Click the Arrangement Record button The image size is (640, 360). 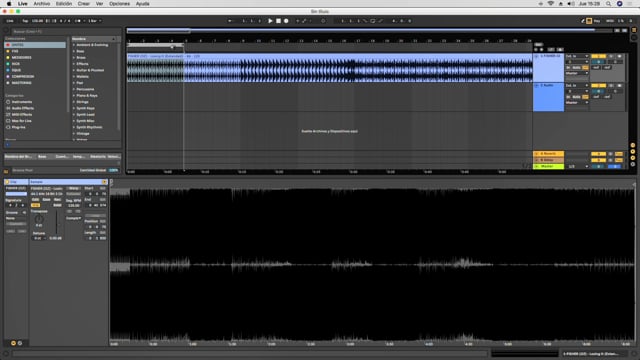click(286, 21)
